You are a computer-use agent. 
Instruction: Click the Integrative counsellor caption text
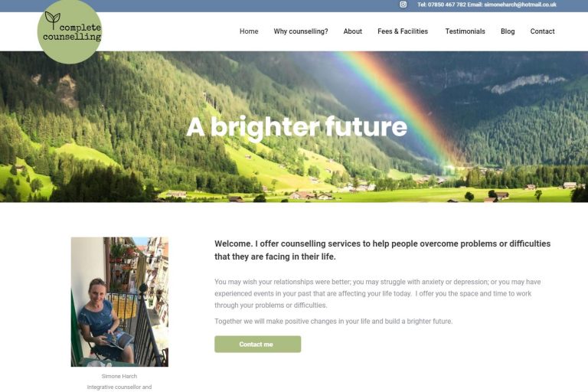[119, 387]
